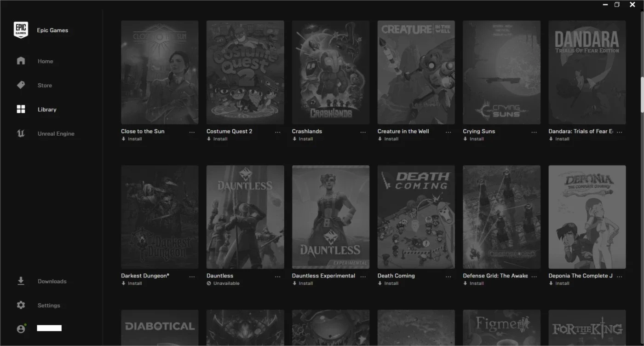The height and width of the screenshot is (346, 644).
Task: Install Close to the Sun
Action: pyautogui.click(x=132, y=139)
